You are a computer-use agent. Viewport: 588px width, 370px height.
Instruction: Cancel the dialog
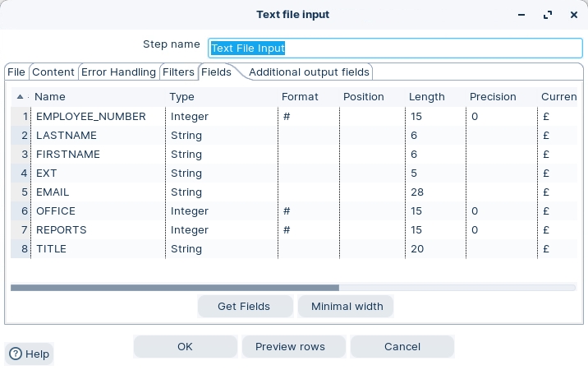coord(402,346)
